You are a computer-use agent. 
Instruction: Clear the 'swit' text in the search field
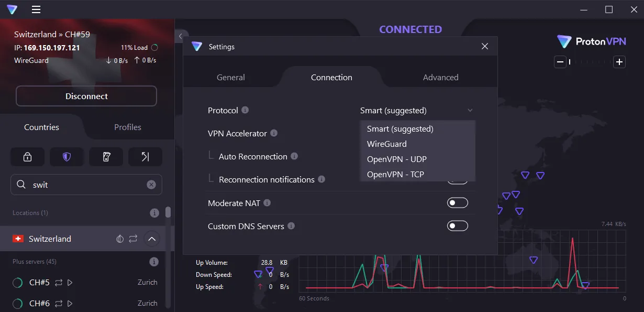151,185
